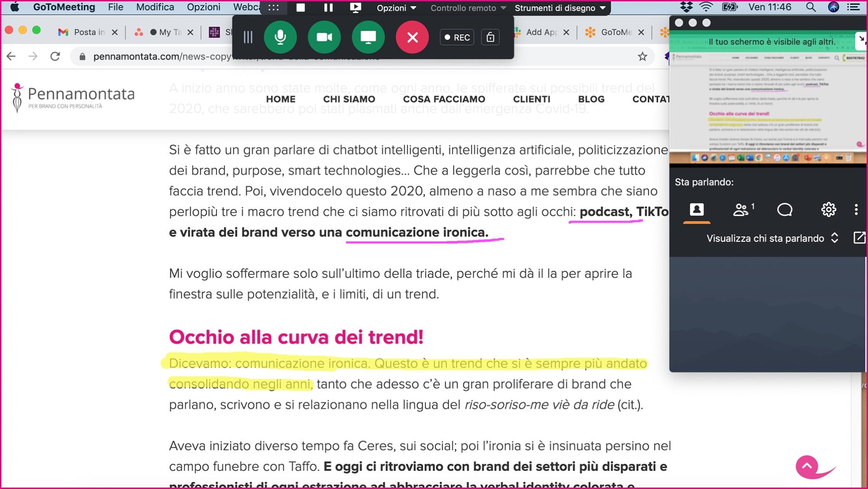
Task: Show the participants list icon
Action: (742, 209)
